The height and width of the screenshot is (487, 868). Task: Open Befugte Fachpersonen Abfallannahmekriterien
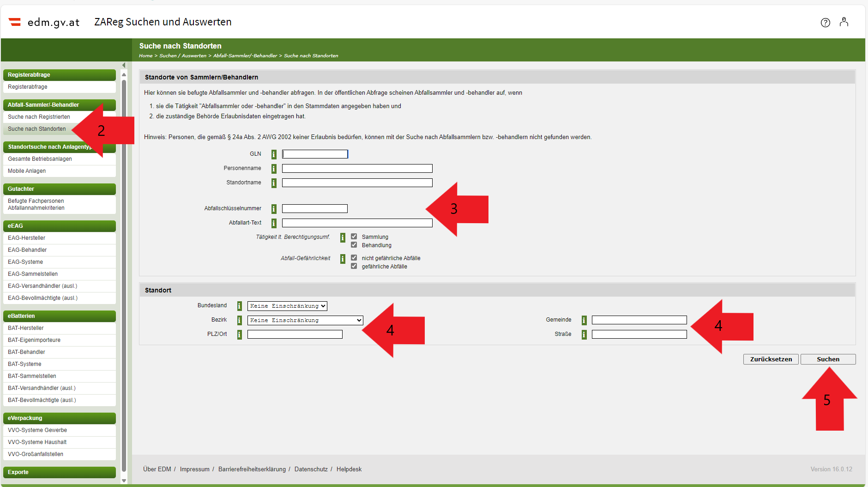tap(60, 205)
